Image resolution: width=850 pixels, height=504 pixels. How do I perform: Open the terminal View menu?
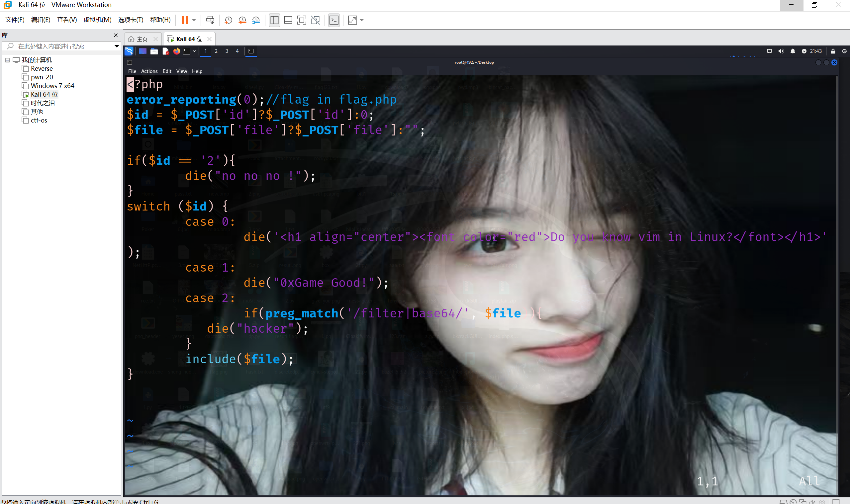point(181,71)
